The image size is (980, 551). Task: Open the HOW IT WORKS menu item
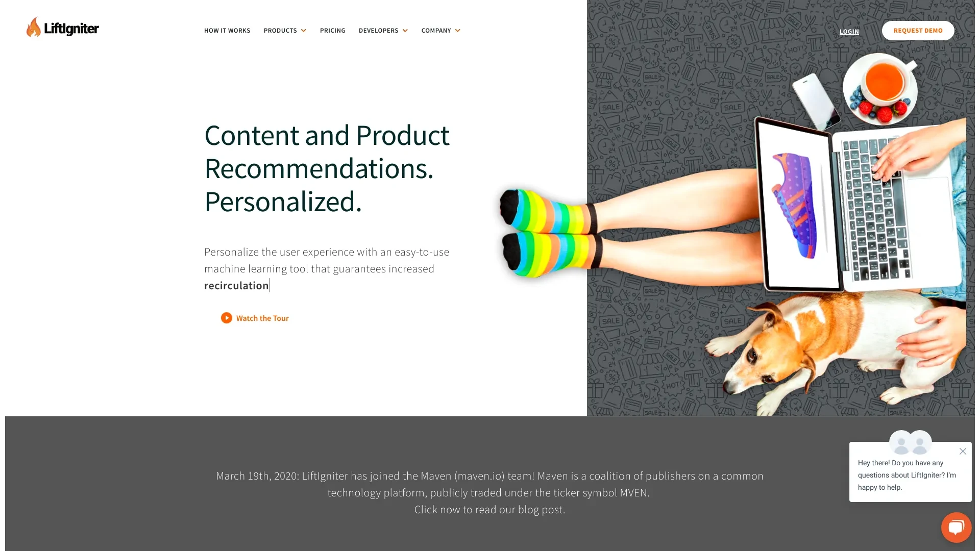(227, 30)
